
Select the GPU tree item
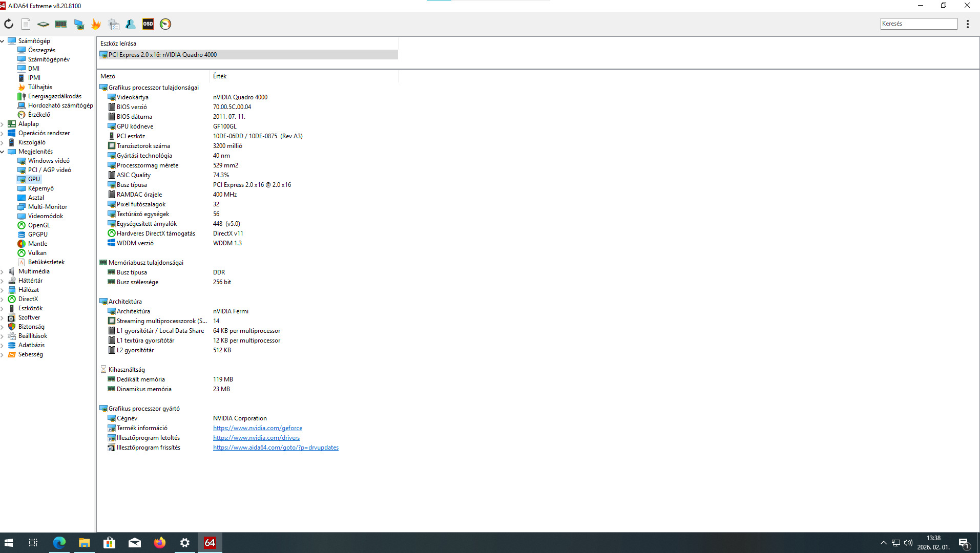coord(34,179)
